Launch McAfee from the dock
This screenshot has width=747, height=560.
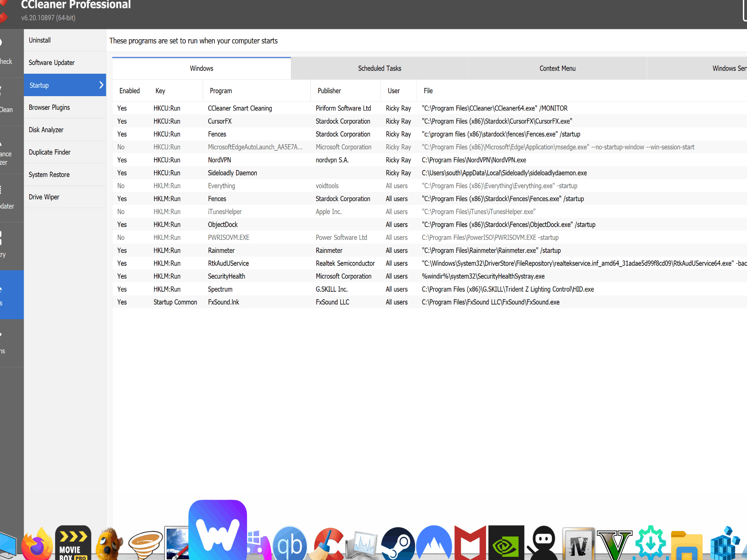tap(470, 543)
